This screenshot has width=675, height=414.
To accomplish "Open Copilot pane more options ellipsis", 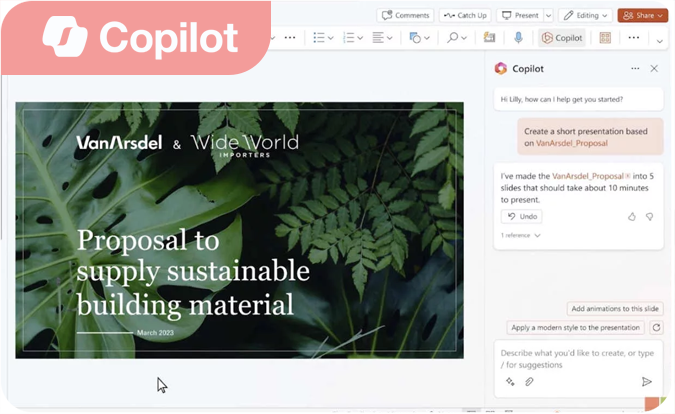I will tap(635, 68).
